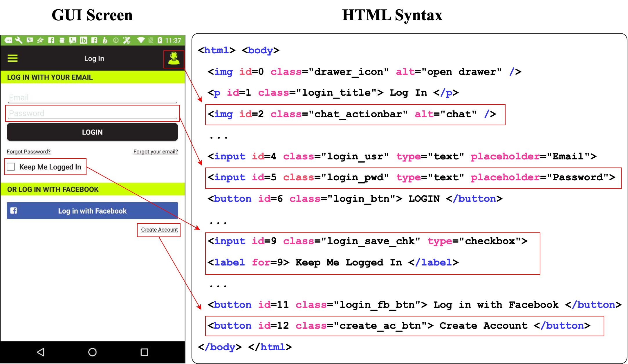Enable the Keep Me Logged In checkbox
Viewport: 628px width, 364px height.
[x=11, y=167]
